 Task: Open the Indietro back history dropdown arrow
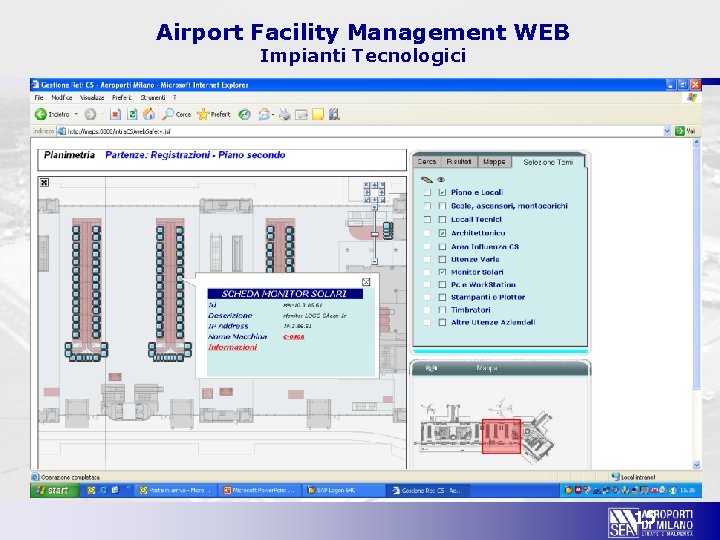76,114
